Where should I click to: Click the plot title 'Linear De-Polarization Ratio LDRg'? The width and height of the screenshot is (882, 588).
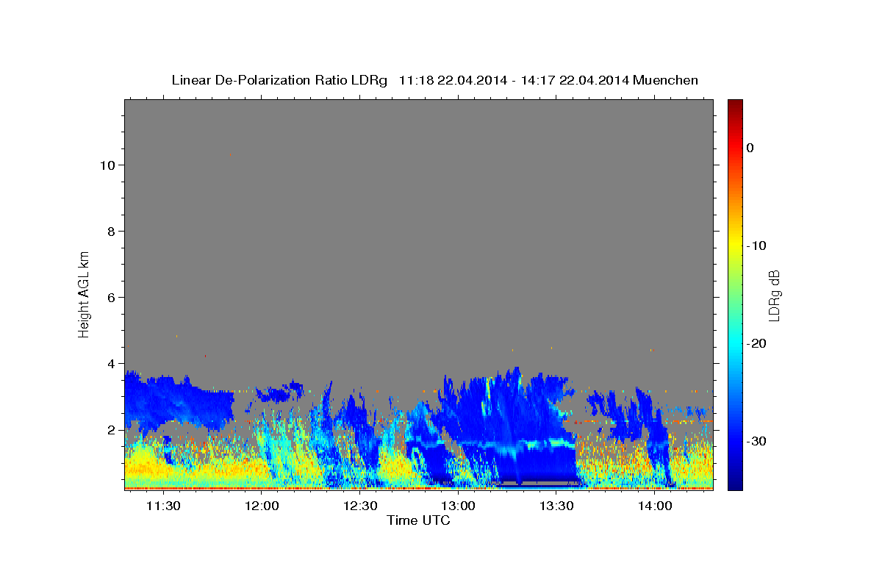279,80
